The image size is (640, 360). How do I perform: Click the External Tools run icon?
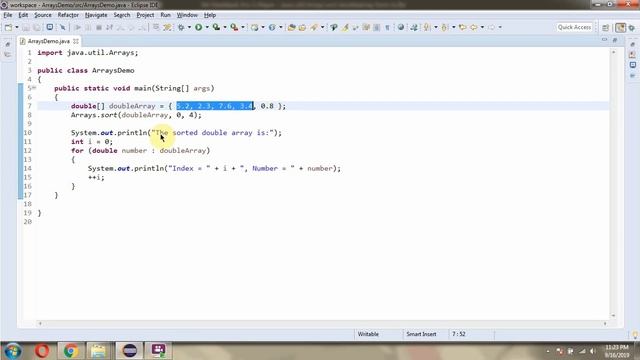(x=234, y=27)
